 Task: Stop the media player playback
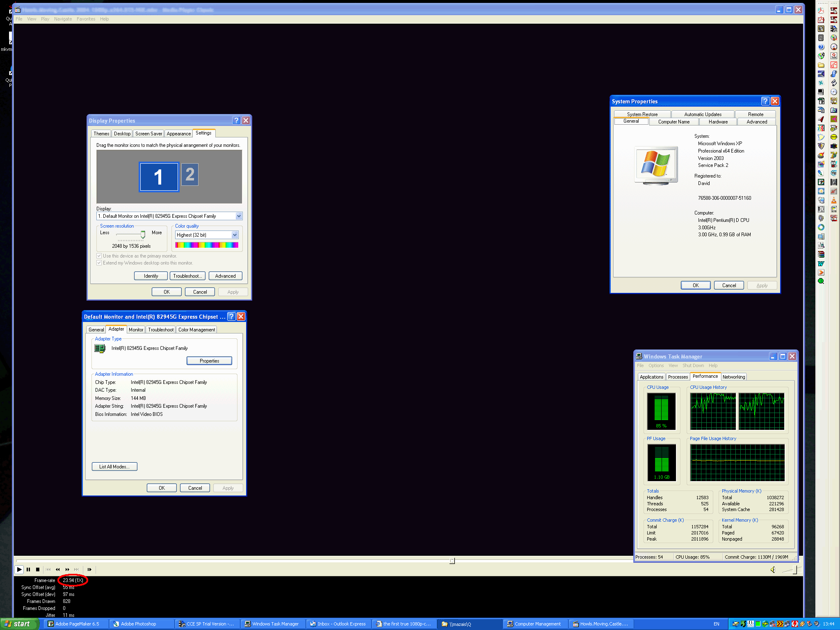point(38,569)
